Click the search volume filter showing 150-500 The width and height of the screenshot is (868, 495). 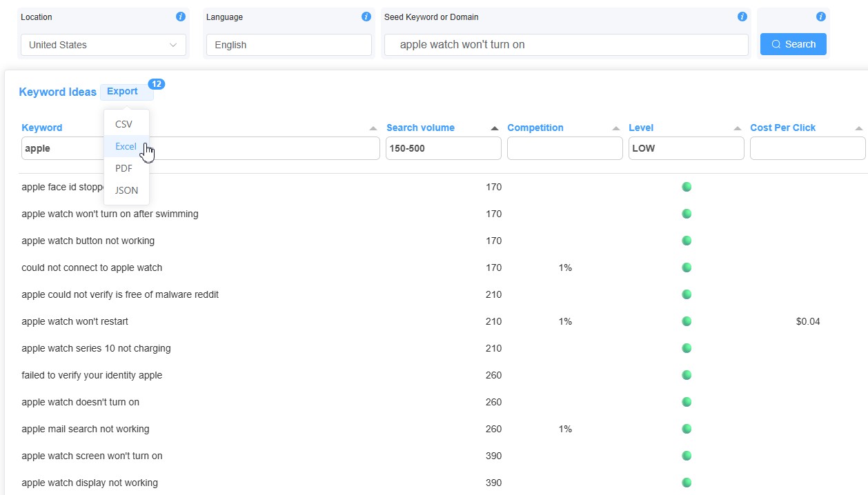(x=443, y=148)
